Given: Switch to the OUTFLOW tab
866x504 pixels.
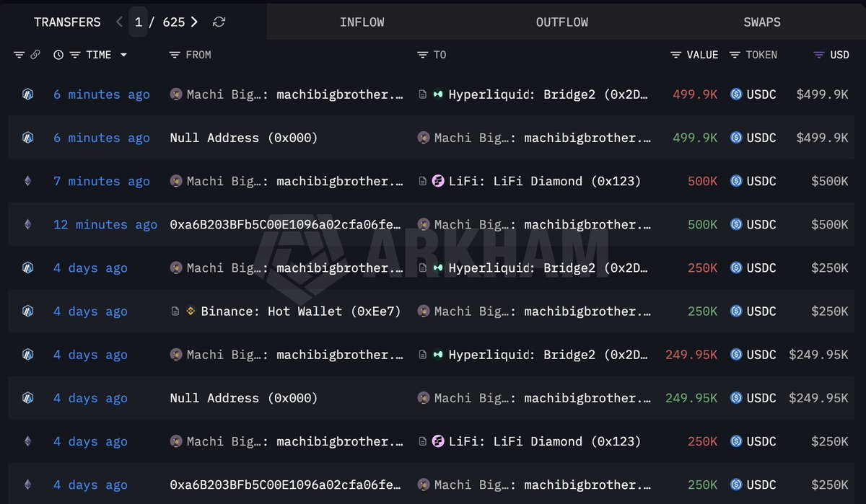Looking at the screenshot, I should [561, 22].
